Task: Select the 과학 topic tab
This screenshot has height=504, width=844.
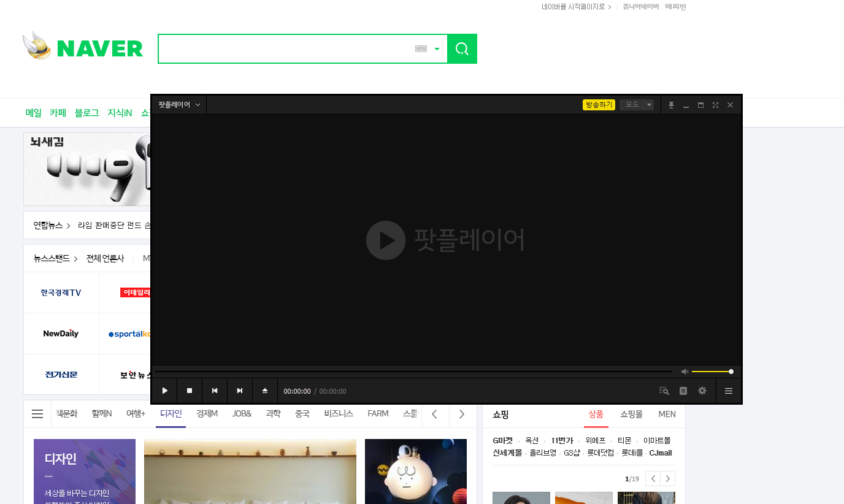Action: (273, 414)
